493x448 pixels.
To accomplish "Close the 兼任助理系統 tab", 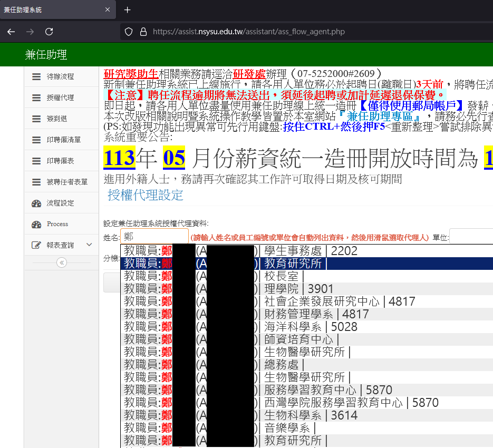I will (x=108, y=9).
